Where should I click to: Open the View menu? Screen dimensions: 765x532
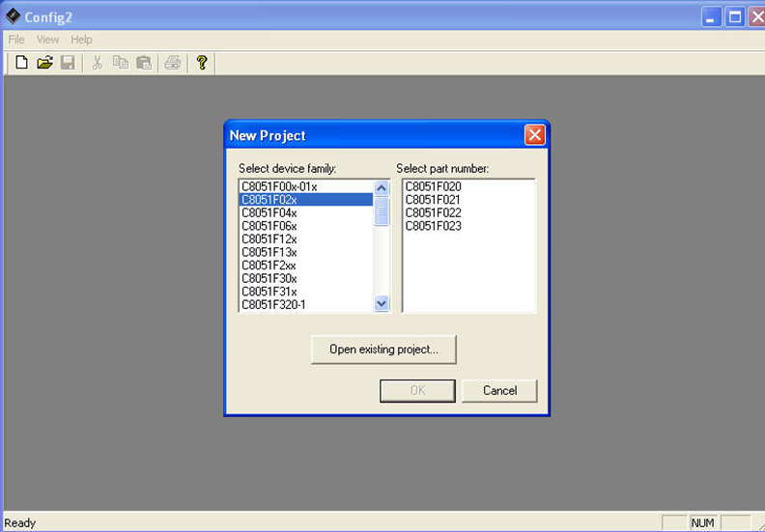pos(48,40)
